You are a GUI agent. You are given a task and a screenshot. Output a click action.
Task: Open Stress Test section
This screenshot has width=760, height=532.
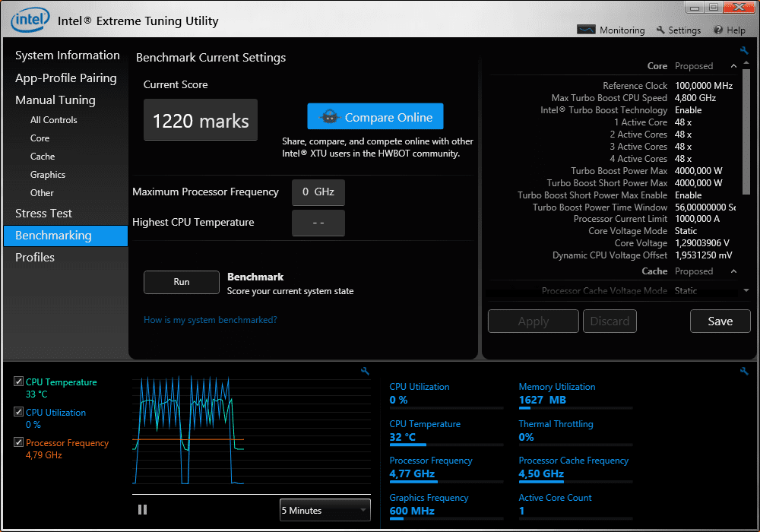pos(43,214)
